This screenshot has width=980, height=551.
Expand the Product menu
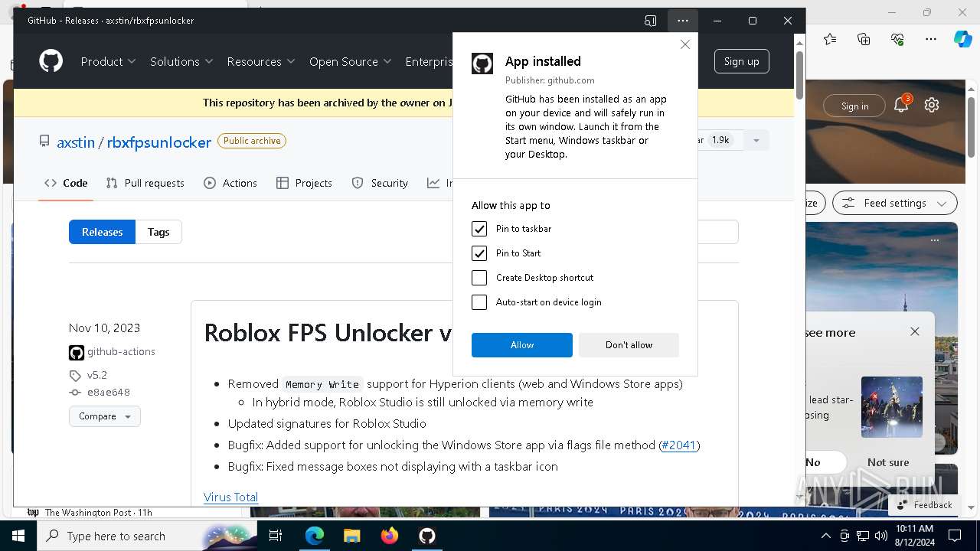pos(108,61)
